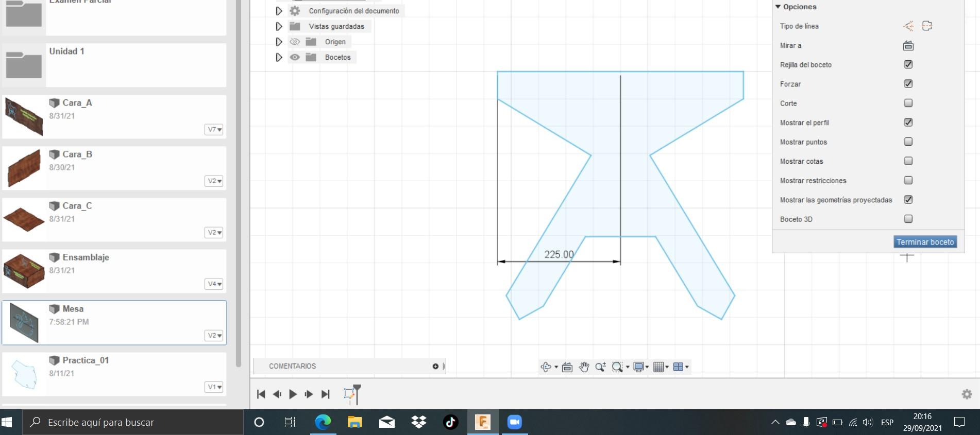
Task: Open the Unidad 1 folder
Action: (x=114, y=65)
